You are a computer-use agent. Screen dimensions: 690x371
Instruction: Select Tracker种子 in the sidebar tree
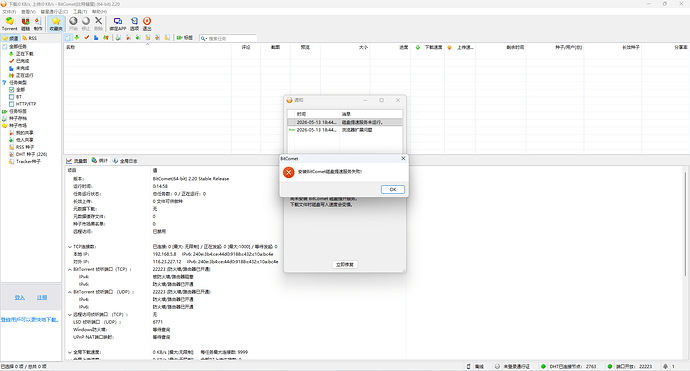click(28, 162)
